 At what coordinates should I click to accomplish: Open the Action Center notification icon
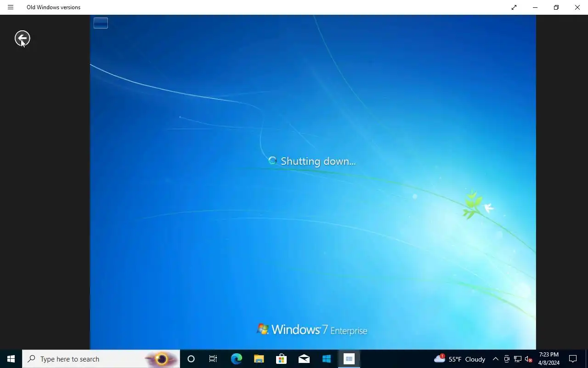coord(573,359)
